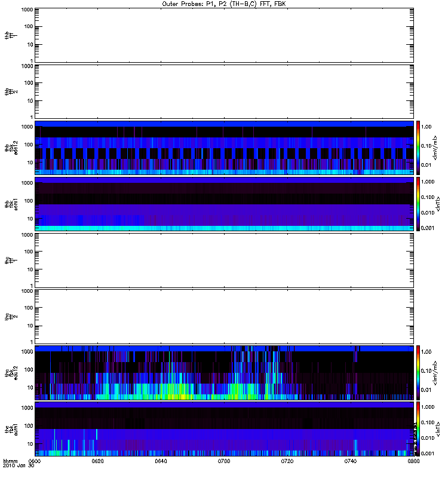Click the "thb fbk scm1" y-axis title

(11, 204)
